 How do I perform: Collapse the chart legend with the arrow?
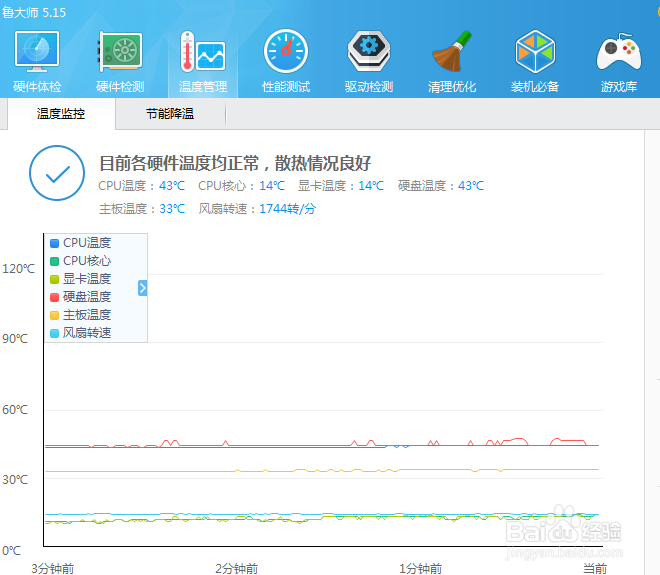(143, 288)
